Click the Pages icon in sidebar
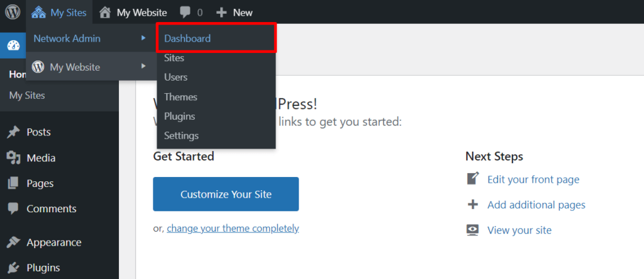Image resolution: width=644 pixels, height=279 pixels. point(14,183)
